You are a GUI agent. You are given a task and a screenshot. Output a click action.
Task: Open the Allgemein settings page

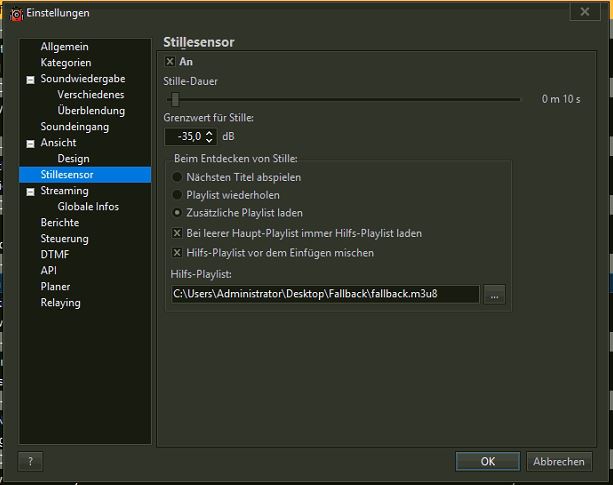click(x=64, y=47)
